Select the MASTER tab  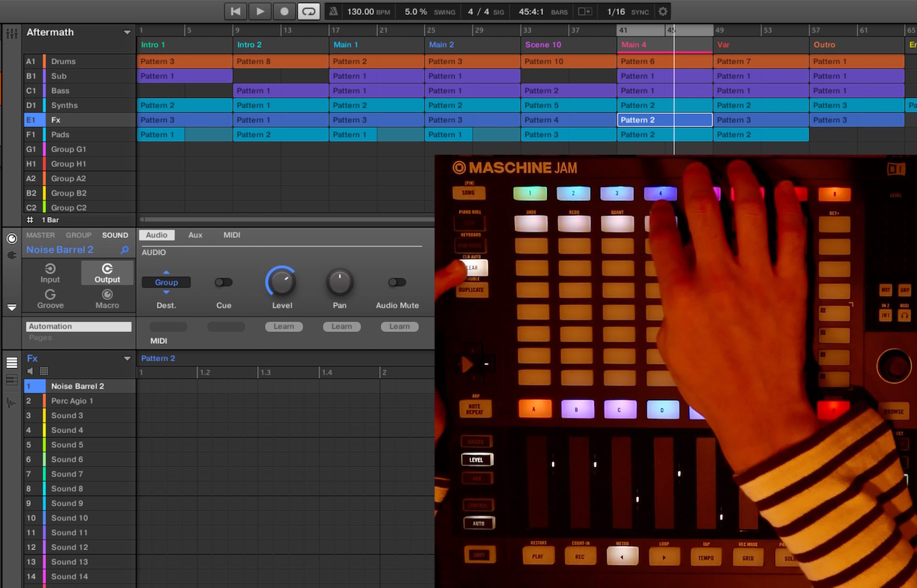[40, 235]
